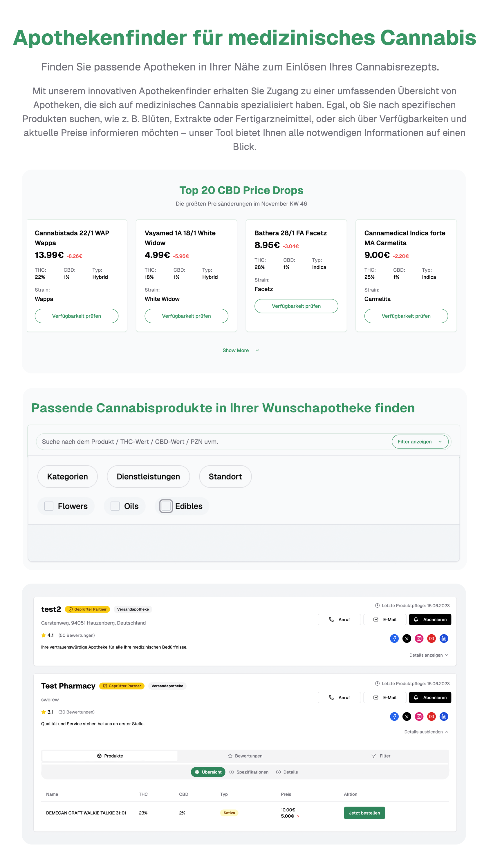The height and width of the screenshot is (868, 491).
Task: Select the Spezifikationen view tab
Action: 249,772
